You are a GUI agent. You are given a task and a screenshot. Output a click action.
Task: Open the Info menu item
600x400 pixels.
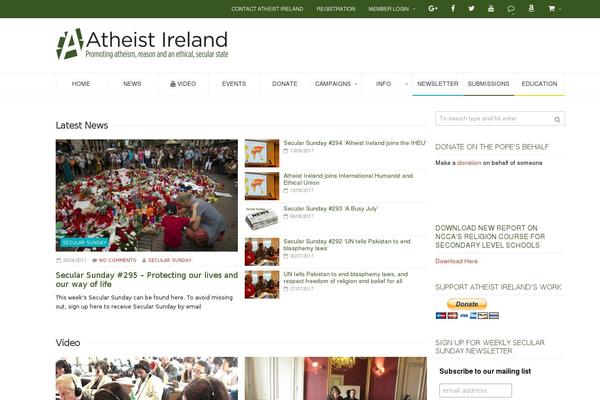click(383, 84)
